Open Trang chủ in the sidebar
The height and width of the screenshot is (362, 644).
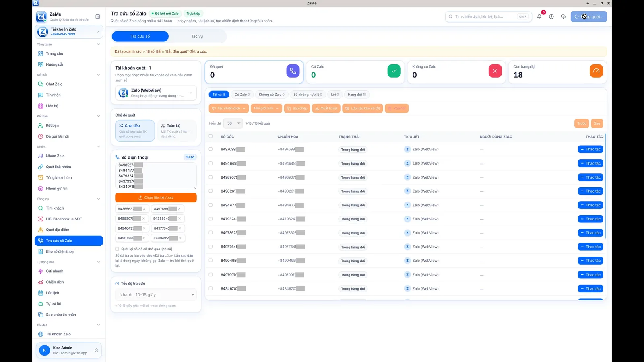pyautogui.click(x=69, y=53)
